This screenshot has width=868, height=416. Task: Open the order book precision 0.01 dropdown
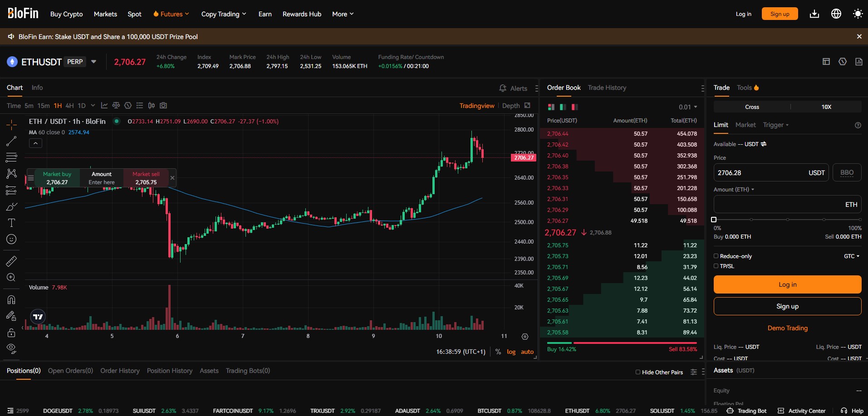(x=687, y=107)
